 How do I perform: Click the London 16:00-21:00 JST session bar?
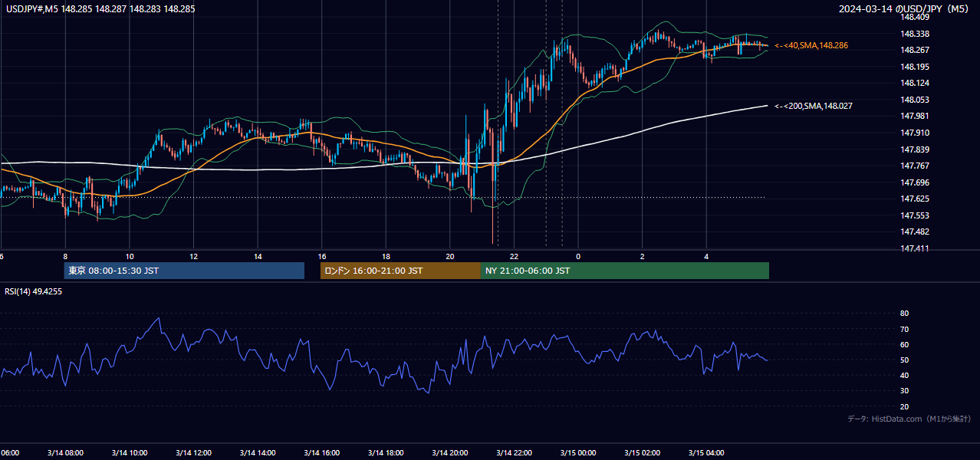[400, 271]
